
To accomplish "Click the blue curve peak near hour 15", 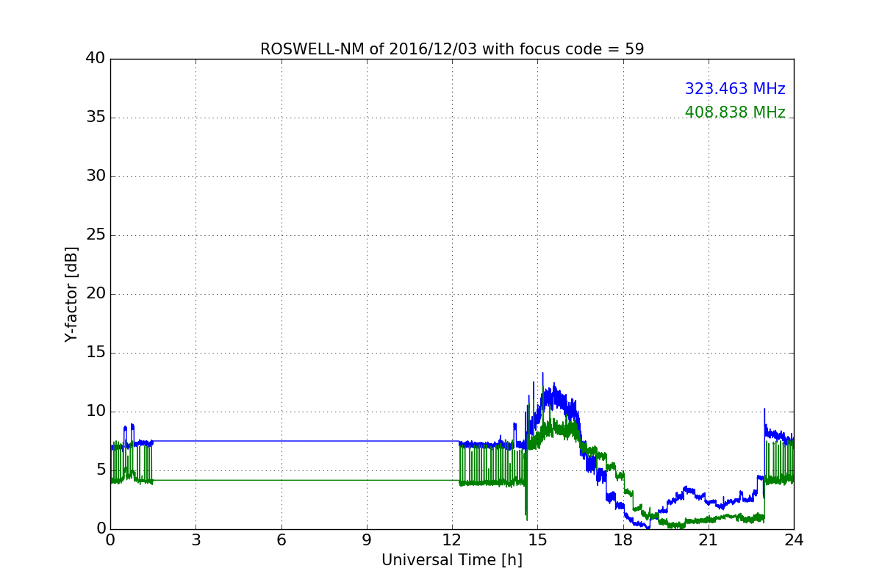I will point(543,373).
